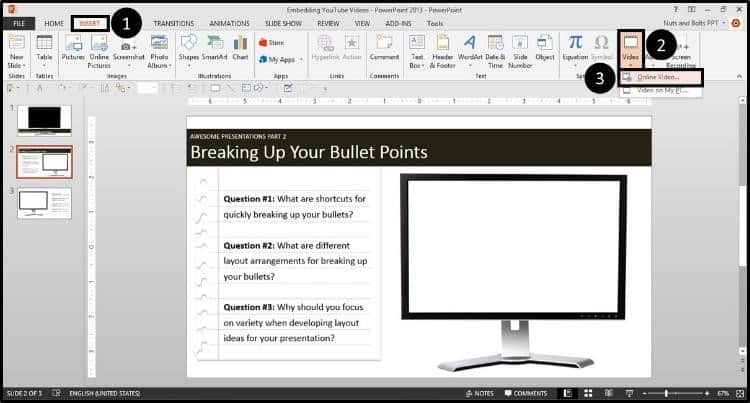The width and height of the screenshot is (750, 403).
Task: Insert a Text Box
Action: (x=417, y=52)
